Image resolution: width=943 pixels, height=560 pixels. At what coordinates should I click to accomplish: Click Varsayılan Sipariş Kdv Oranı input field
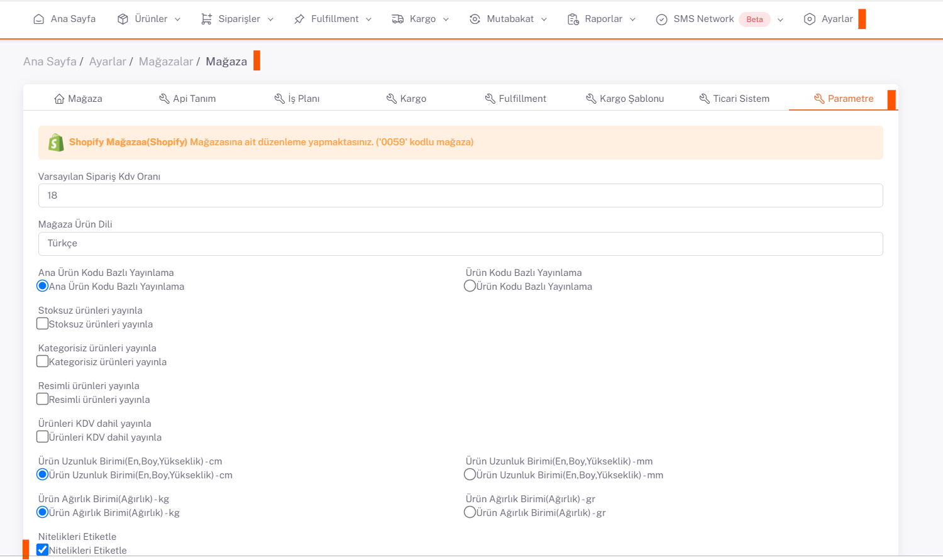(460, 195)
